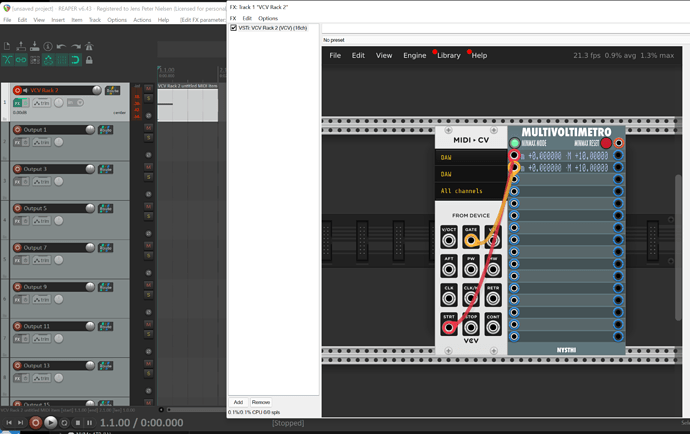Open VCV Rack's View menu
Image resolution: width=690 pixels, height=434 pixels.
click(384, 55)
